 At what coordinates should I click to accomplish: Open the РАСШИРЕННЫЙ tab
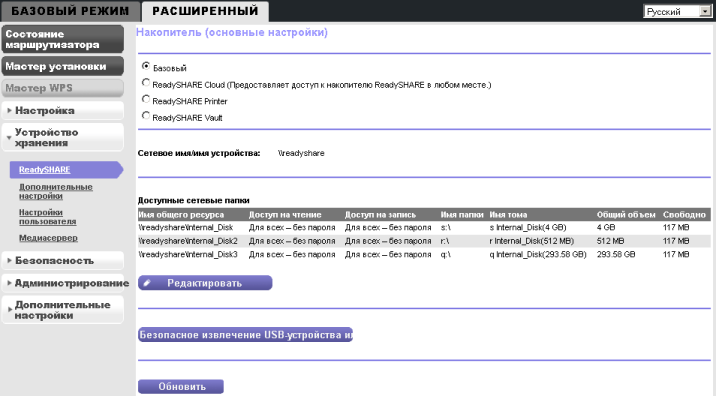click(x=205, y=11)
